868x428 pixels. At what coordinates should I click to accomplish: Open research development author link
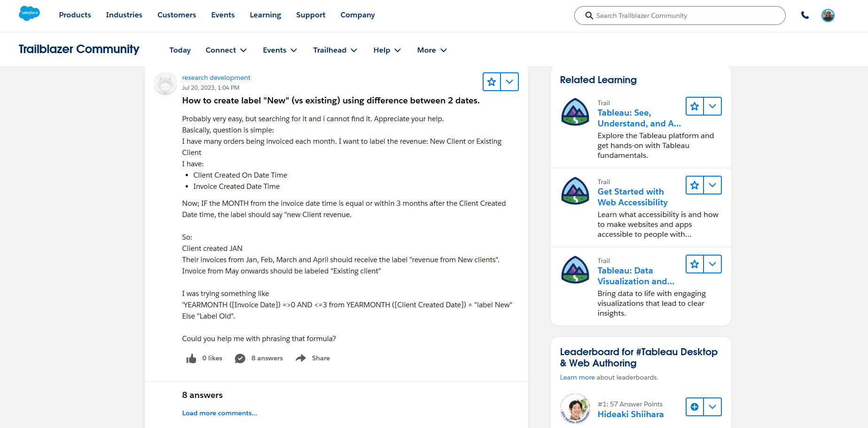pos(216,78)
